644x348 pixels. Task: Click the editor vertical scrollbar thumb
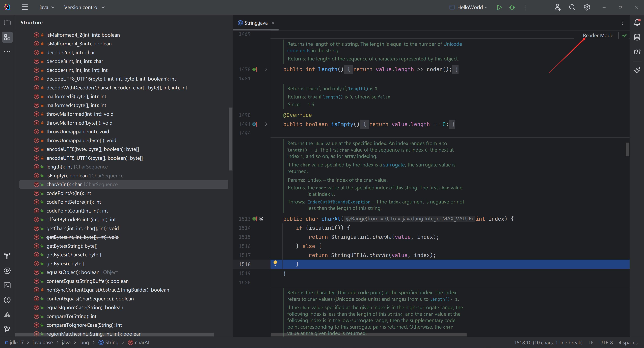click(x=628, y=149)
